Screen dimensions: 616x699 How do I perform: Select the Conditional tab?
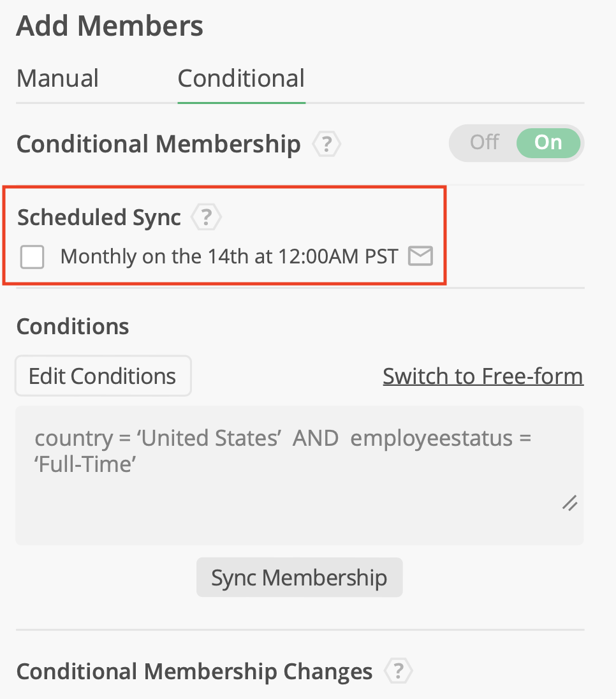(241, 78)
